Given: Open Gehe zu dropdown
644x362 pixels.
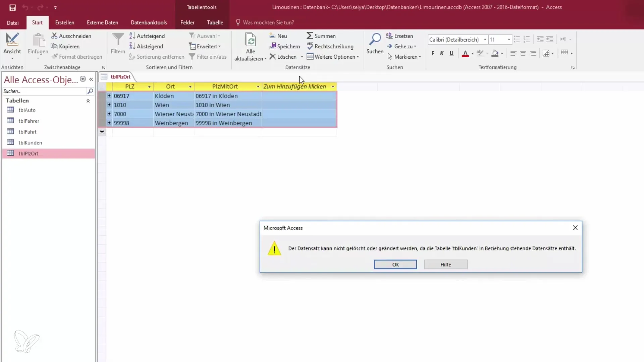Looking at the screenshot, I should 401,46.
